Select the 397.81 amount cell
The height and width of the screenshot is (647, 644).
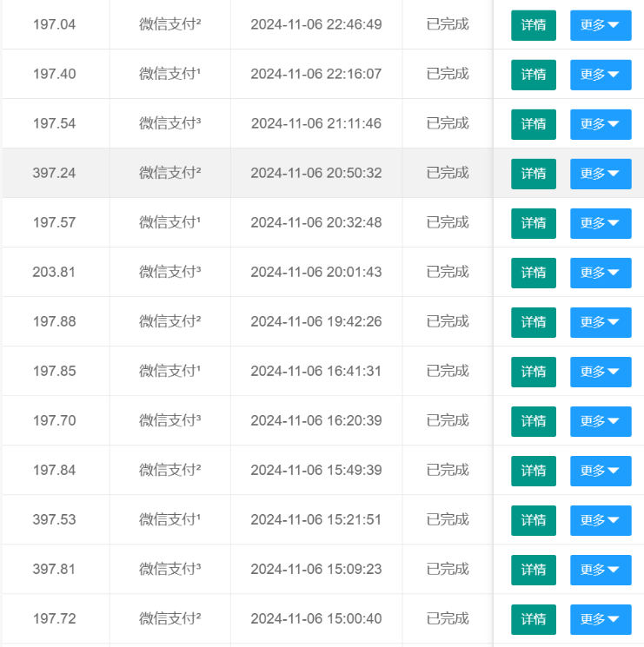click(x=54, y=569)
